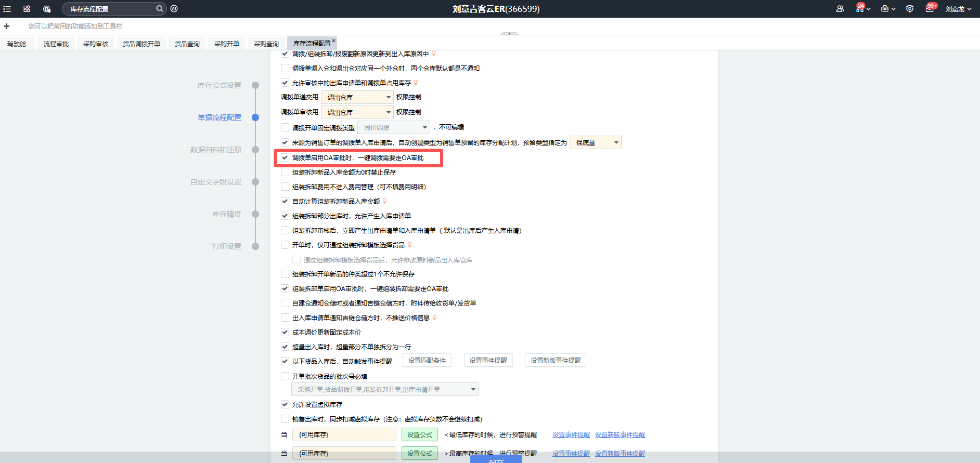This screenshot has height=463, width=980.
Task: Open the 保底量 reservation type dropdown
Action: coord(595,142)
